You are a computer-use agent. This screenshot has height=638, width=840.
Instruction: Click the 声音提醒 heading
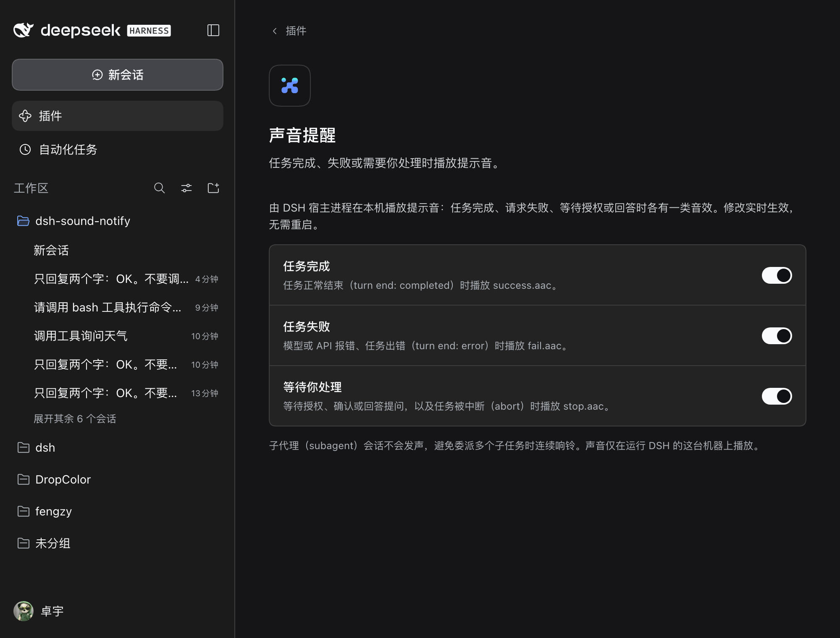pyautogui.click(x=302, y=135)
